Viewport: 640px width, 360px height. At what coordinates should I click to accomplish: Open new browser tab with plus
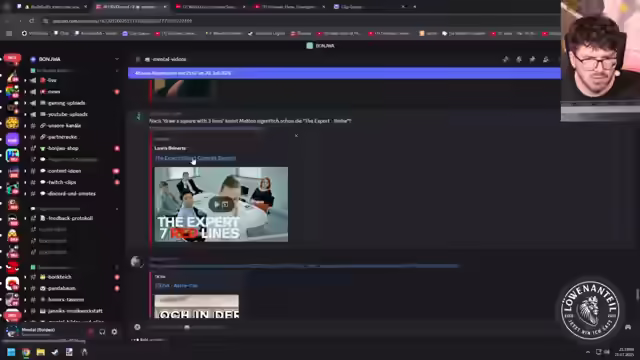pos(414,7)
